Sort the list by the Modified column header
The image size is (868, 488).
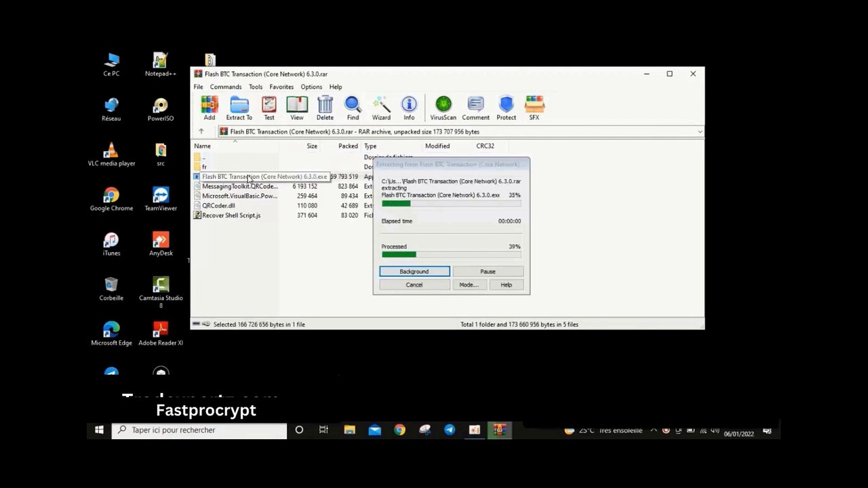437,146
